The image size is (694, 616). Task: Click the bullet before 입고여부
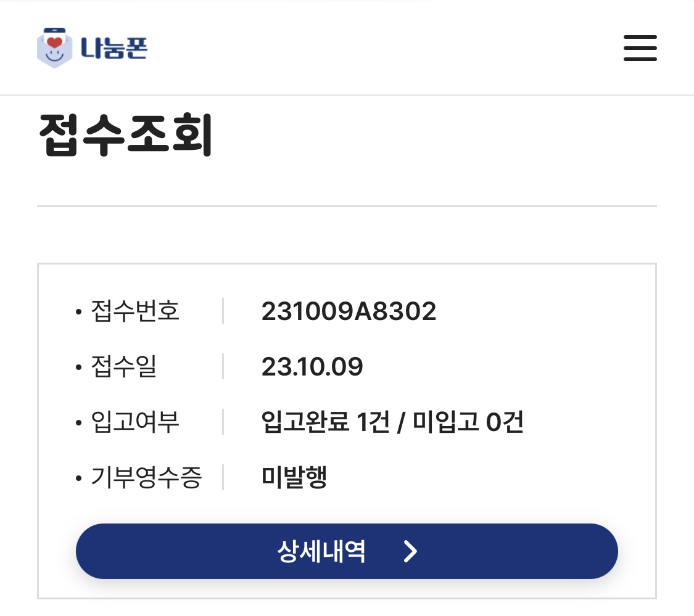pos(78,423)
